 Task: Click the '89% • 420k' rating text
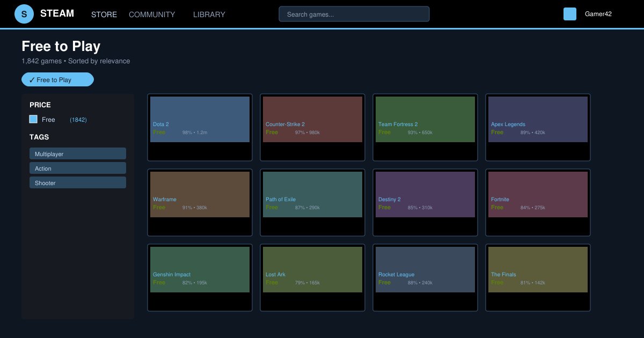tap(533, 133)
